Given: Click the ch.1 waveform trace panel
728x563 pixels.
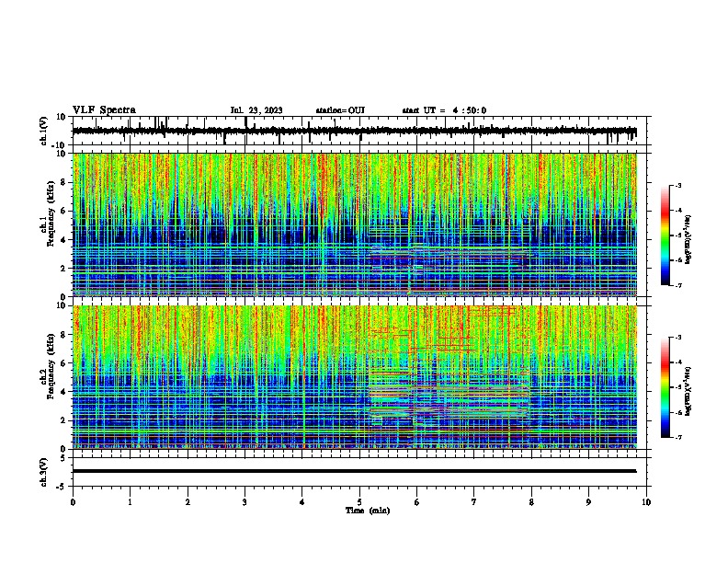Looking at the screenshot, I should click(361, 131).
